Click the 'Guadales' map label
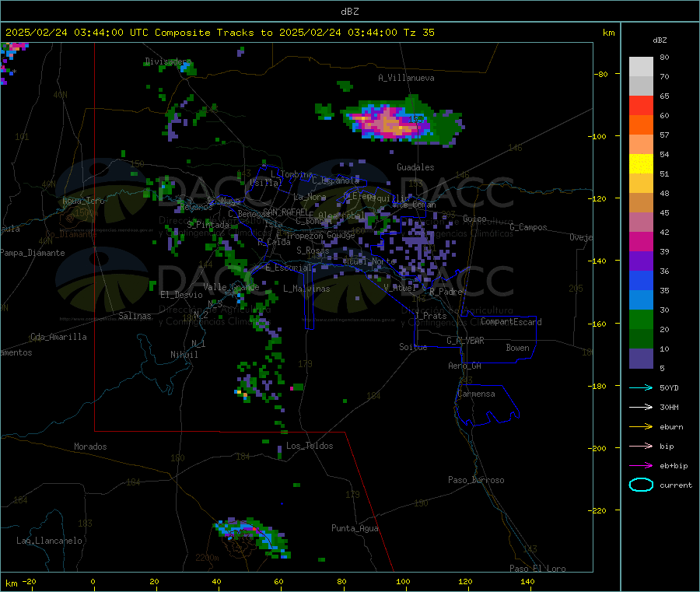Viewport: 700px width, 592px height. pos(415,167)
